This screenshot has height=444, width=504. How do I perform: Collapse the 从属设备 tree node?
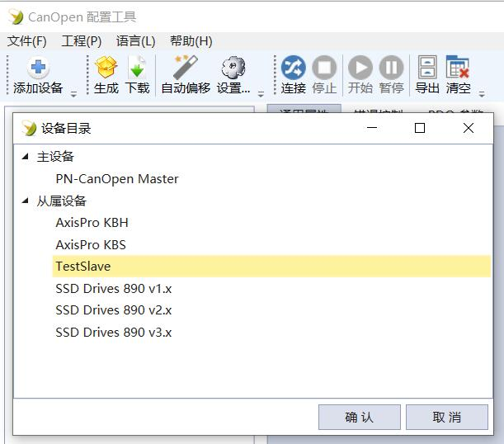pyautogui.click(x=26, y=201)
